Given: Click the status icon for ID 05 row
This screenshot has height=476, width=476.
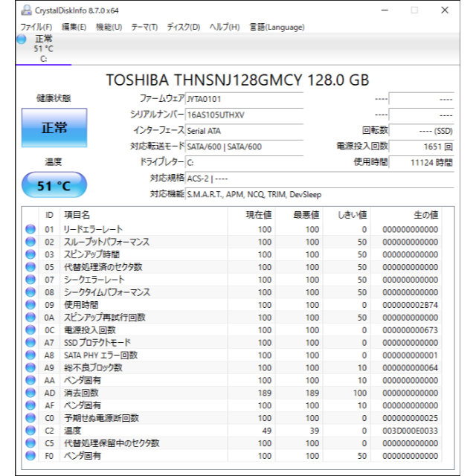Looking at the screenshot, I should click(30, 267).
